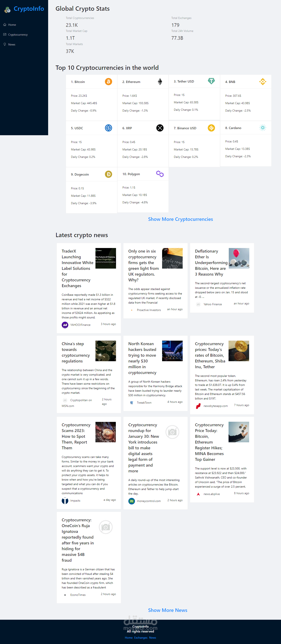This screenshot has height=644, width=281.
Task: Click the Cryptopolitan provider avatar icon
Action: [x=65, y=400]
